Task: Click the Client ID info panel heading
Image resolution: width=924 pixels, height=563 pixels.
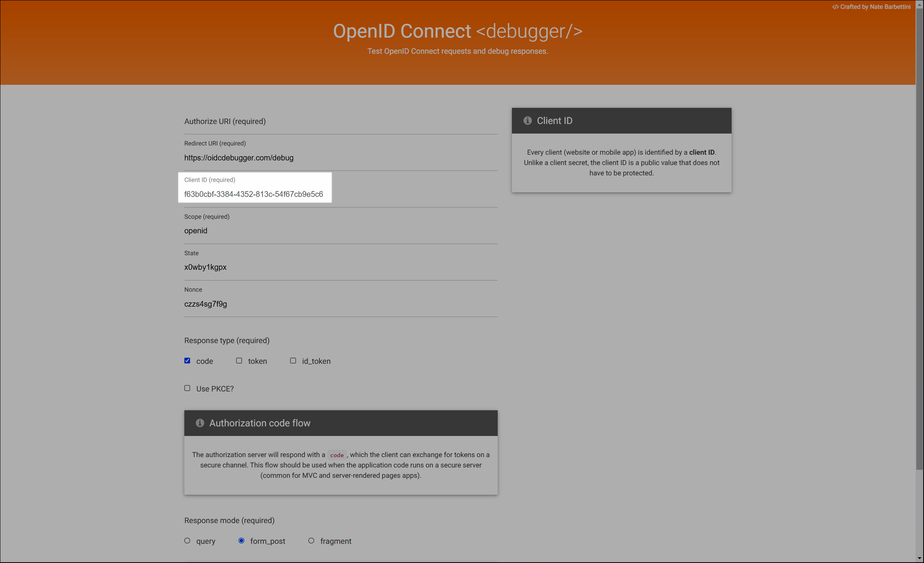Action: coord(621,121)
